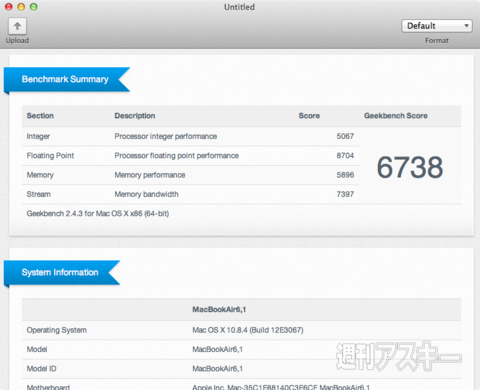Close the Untitled window
The image size is (480, 390).
pos(9,7)
